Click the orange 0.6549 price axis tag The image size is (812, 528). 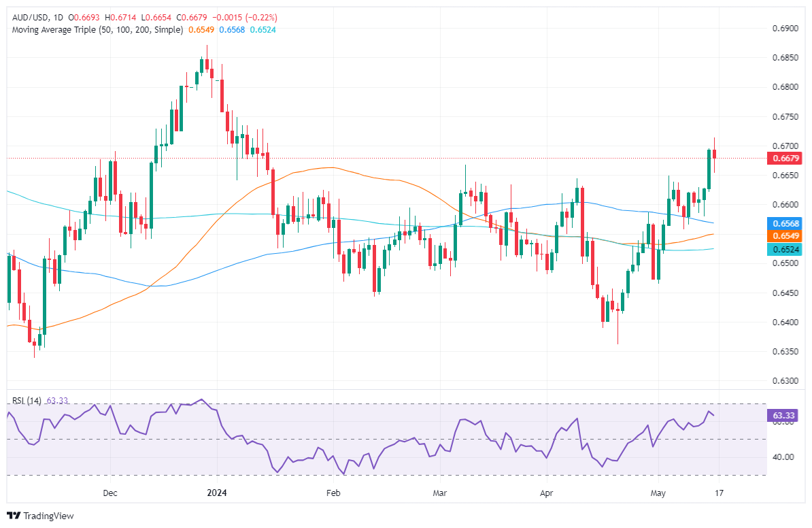tap(784, 235)
